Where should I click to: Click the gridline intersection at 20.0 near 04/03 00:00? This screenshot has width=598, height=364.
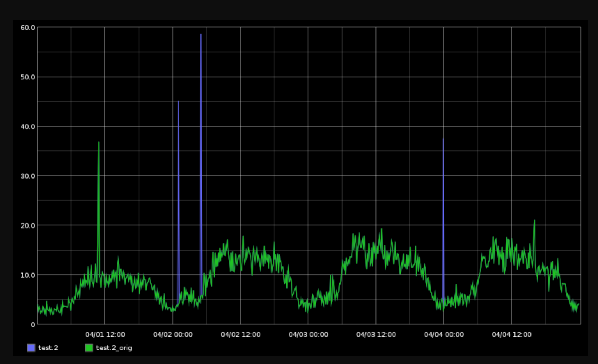coord(308,225)
